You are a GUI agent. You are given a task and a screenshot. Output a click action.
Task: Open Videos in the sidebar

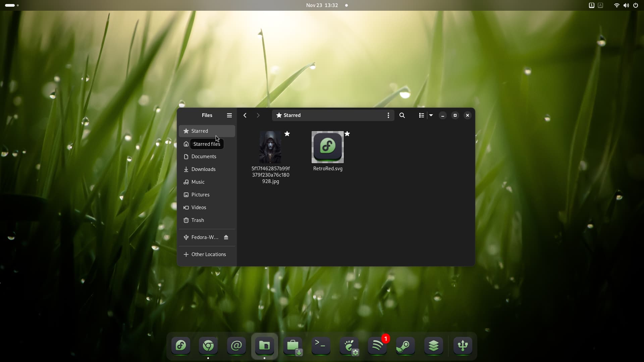click(207, 207)
